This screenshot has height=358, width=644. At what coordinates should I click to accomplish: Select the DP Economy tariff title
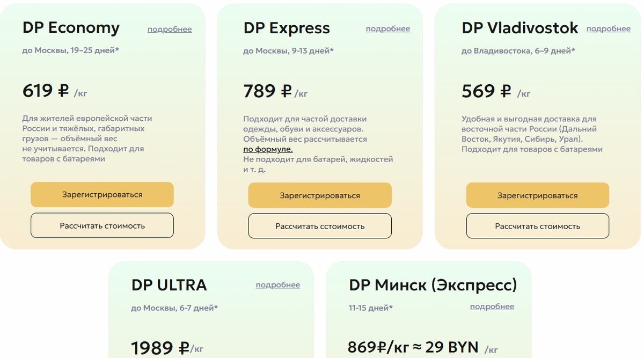[x=71, y=28]
